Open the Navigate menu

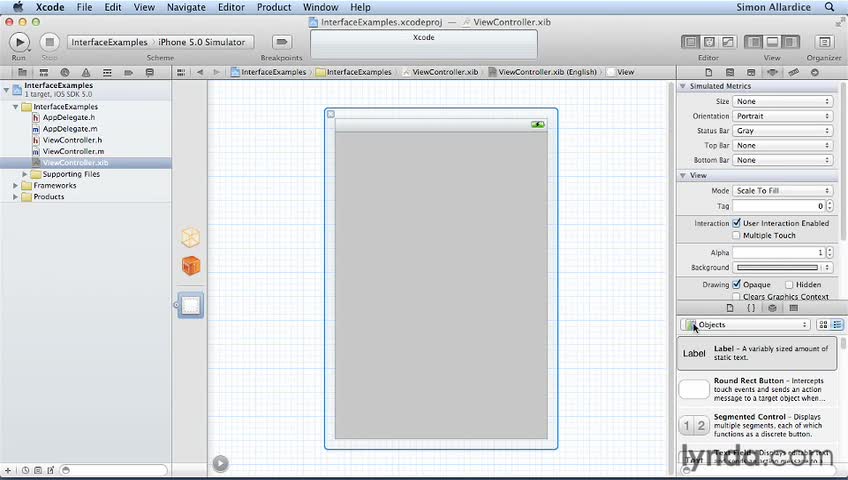186,7
